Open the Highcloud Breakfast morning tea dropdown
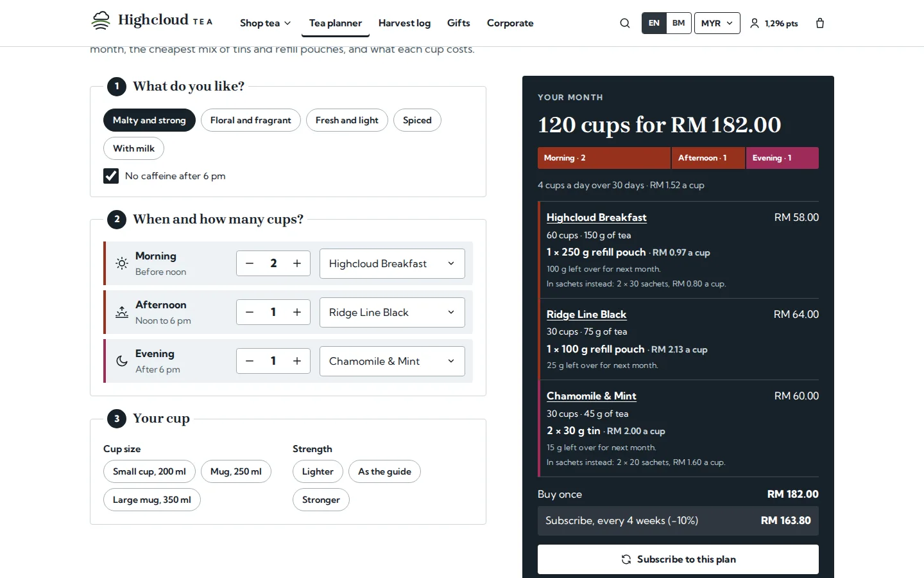 (392, 263)
